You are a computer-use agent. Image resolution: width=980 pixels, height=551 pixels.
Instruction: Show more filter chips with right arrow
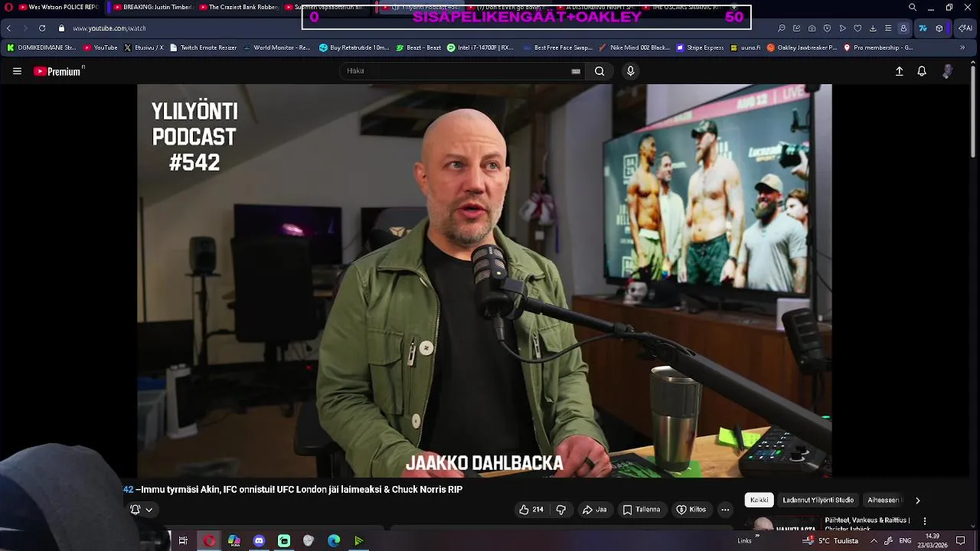pyautogui.click(x=917, y=500)
